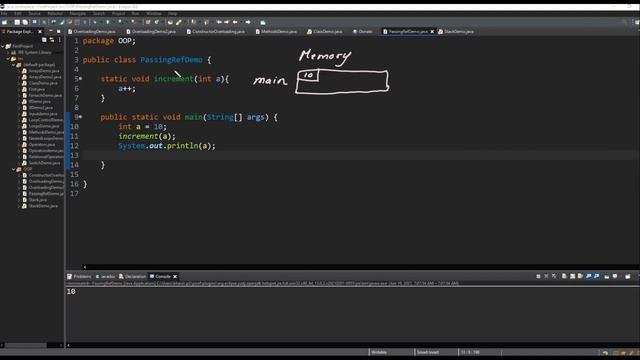Open the Refactor menu
The height and width of the screenshot is (360, 640).
pos(55,13)
